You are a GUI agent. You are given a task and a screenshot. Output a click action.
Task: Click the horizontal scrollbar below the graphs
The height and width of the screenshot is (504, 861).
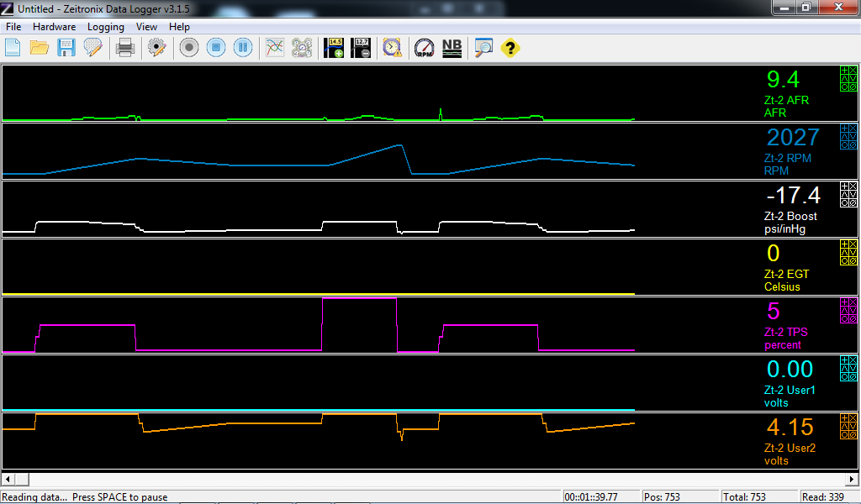[x=420, y=479]
